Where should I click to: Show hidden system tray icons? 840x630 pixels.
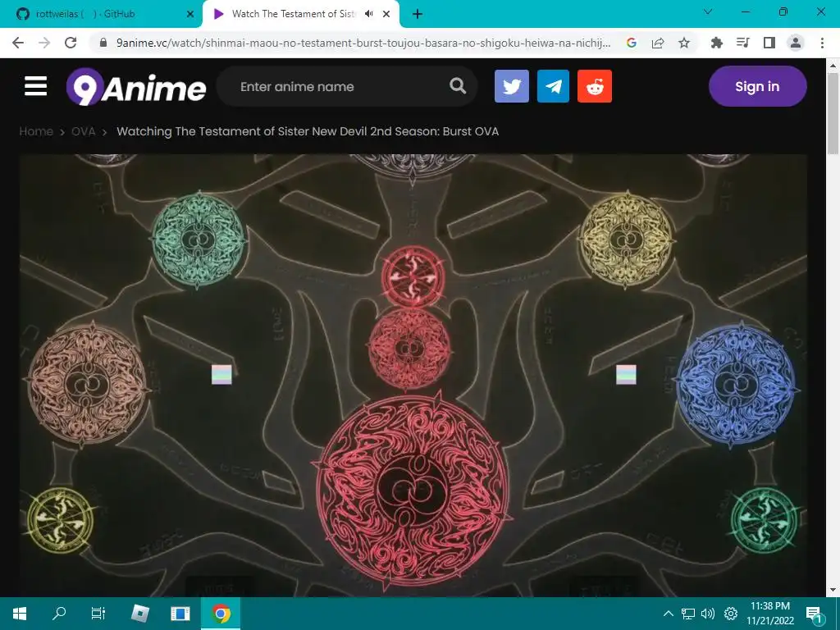(668, 614)
